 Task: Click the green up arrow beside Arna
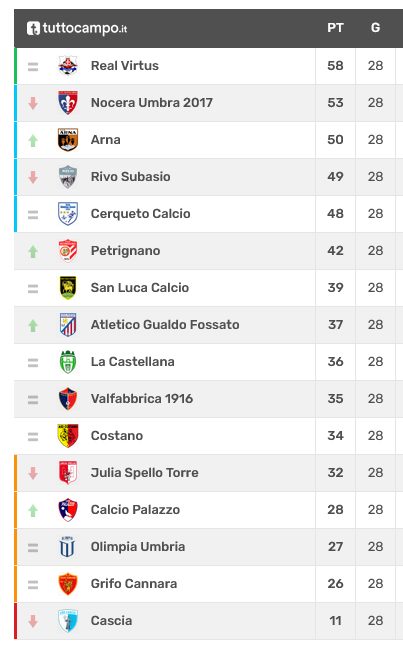[33, 141]
